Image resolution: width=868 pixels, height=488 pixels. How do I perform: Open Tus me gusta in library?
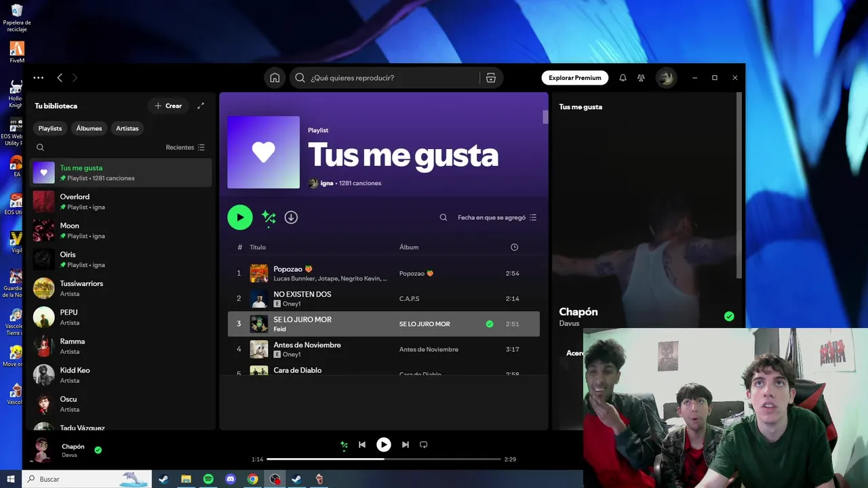pos(121,173)
